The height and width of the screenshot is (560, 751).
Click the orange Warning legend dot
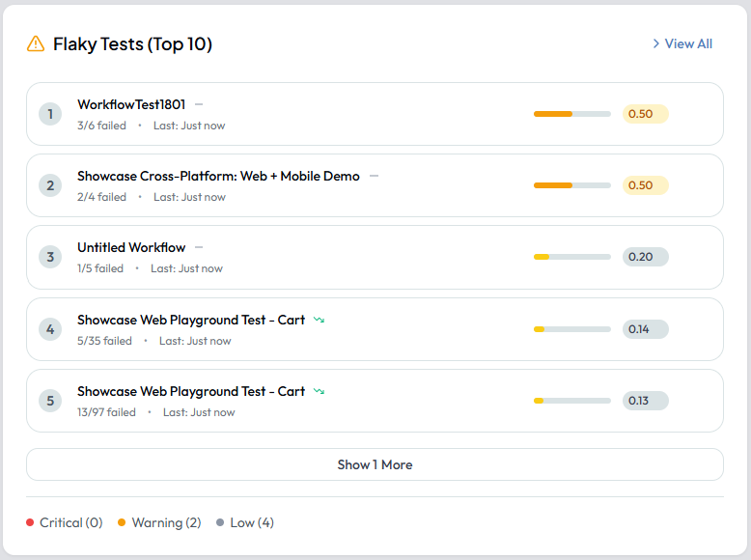122,522
